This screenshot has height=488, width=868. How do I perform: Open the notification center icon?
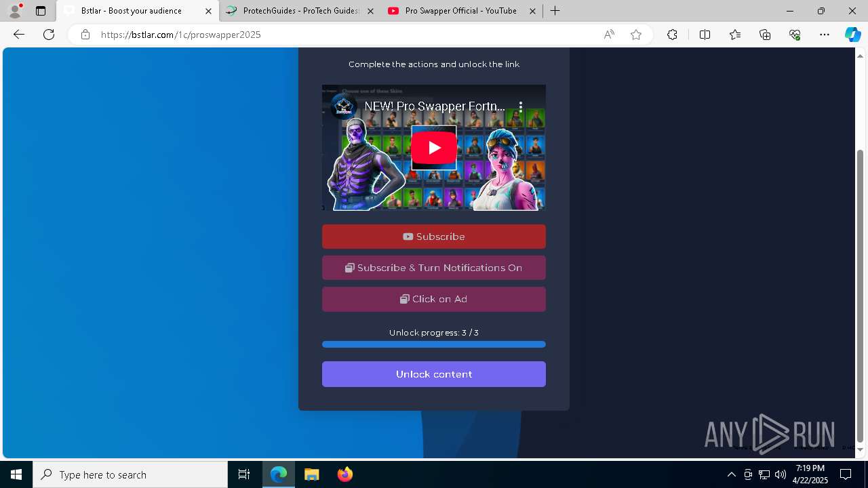point(846,474)
